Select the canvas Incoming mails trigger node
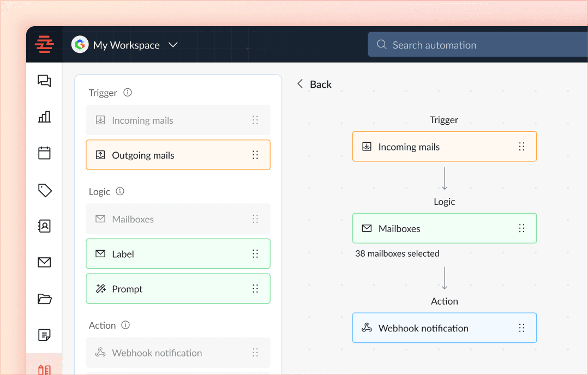This screenshot has height=375, width=588. pos(445,147)
